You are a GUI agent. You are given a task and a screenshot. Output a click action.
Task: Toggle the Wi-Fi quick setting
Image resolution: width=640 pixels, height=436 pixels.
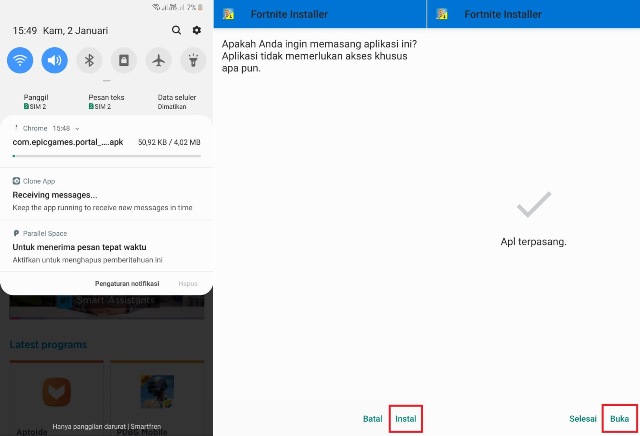pos(20,60)
